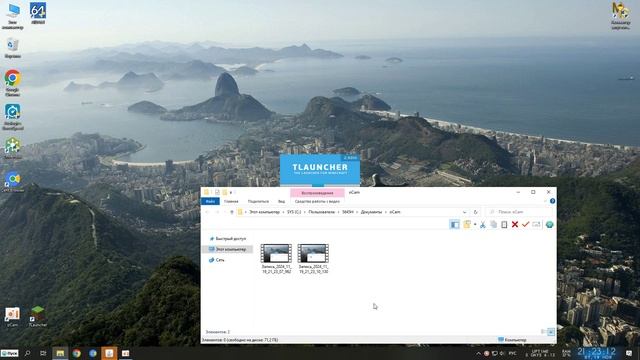Screen dimensions: 640x360
Task: Click File Explorer taskbar button
Action: pyautogui.click(x=60, y=353)
